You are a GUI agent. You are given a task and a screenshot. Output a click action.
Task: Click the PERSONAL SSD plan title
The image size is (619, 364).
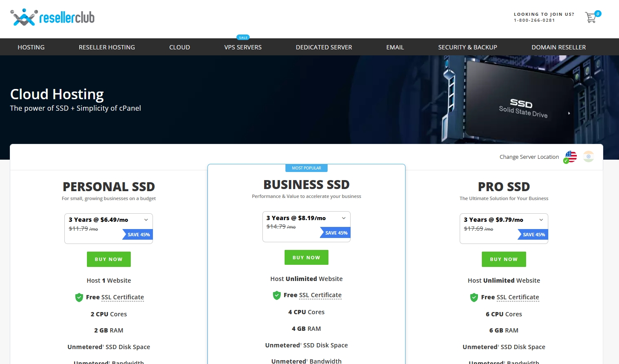(109, 187)
